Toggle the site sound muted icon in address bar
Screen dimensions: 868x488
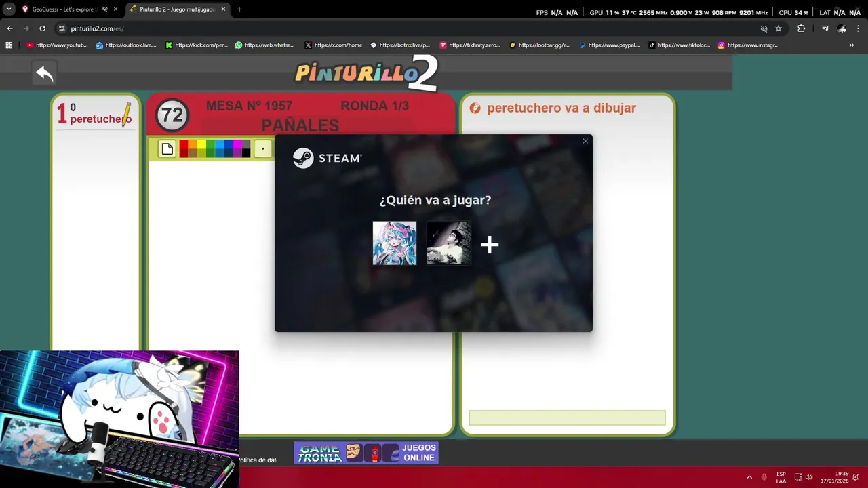point(764,28)
